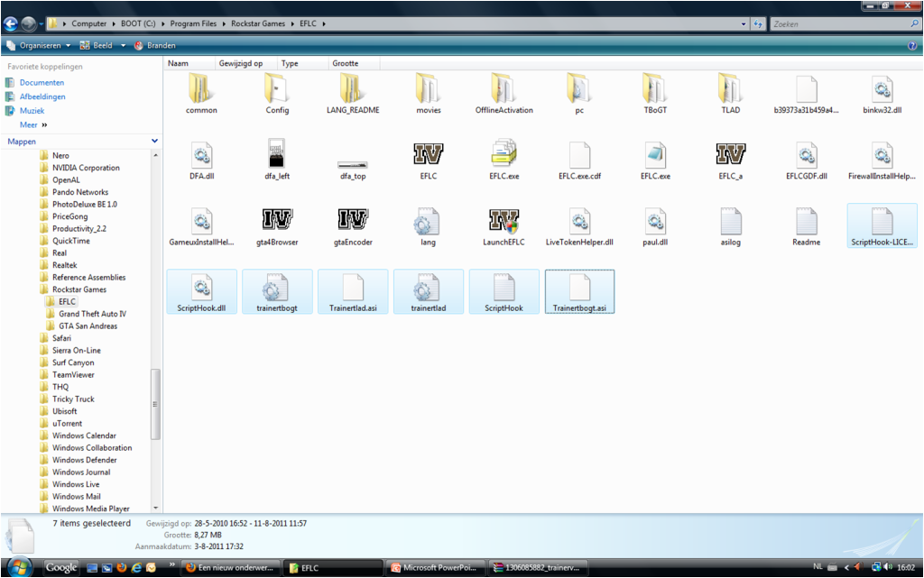This screenshot has width=924, height=578.
Task: Sort by the Naam column
Action: click(189, 63)
